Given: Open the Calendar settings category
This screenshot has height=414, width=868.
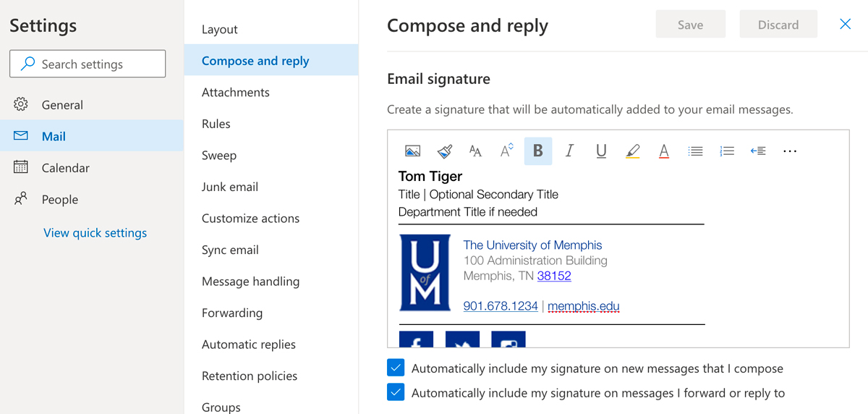Looking at the screenshot, I should coord(65,168).
